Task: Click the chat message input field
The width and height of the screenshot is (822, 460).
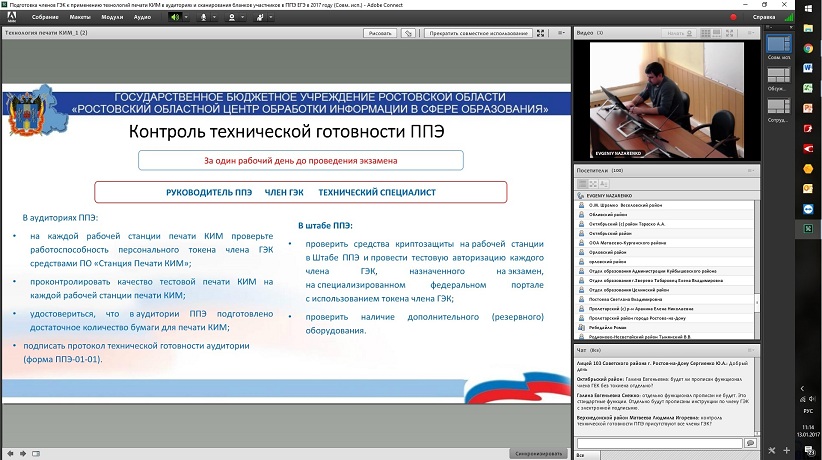Action: pyautogui.click(x=660, y=441)
